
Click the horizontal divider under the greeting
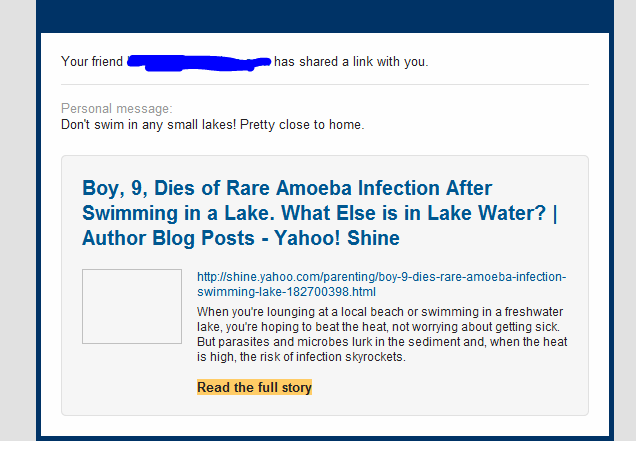[x=324, y=85]
